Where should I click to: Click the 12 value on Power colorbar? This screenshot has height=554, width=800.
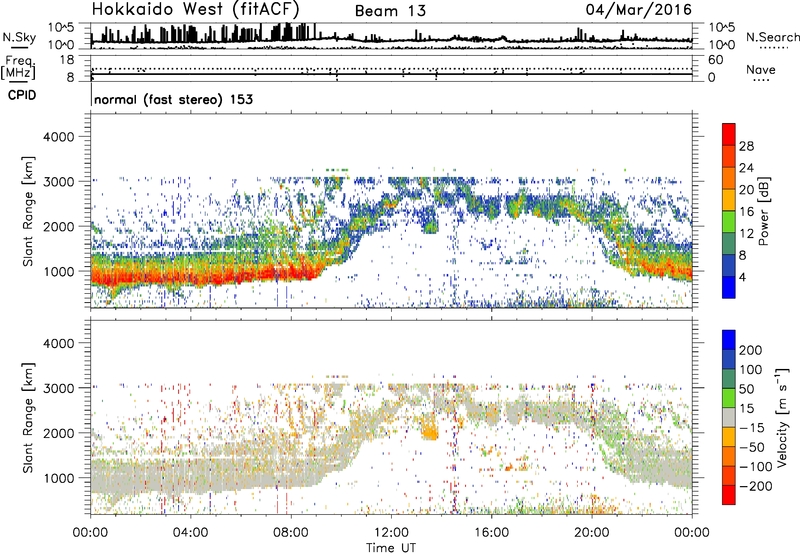(x=746, y=234)
